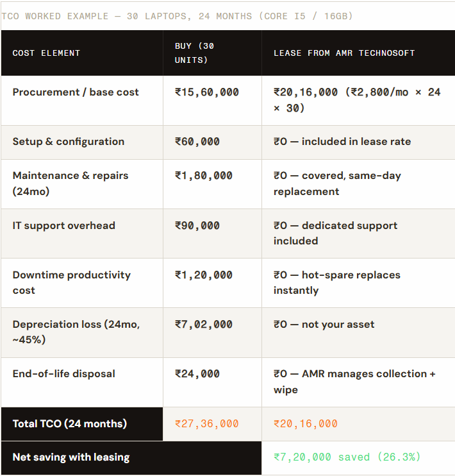Click the ₹15,60,000 buy procurement value
The image size is (455, 476).
pyautogui.click(x=207, y=92)
